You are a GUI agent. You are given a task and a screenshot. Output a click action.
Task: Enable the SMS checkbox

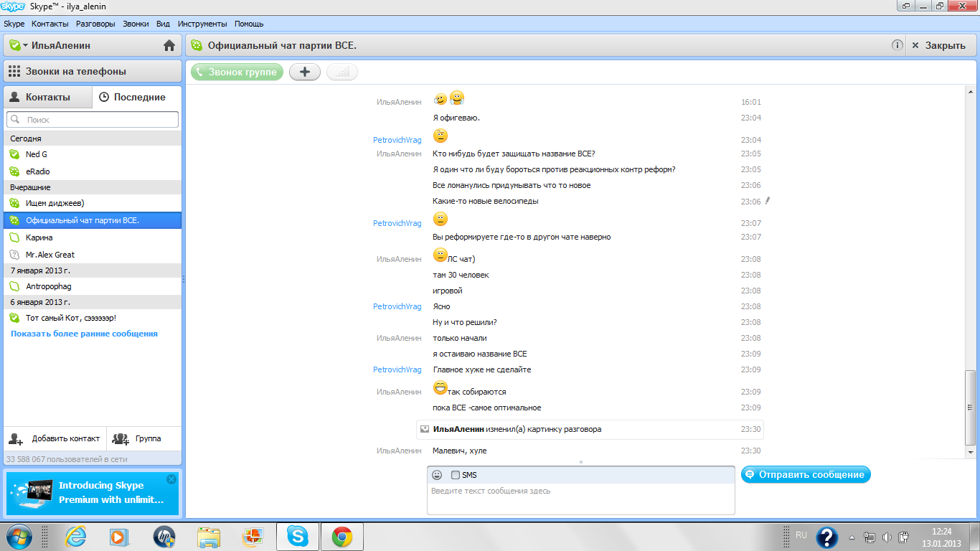point(456,475)
